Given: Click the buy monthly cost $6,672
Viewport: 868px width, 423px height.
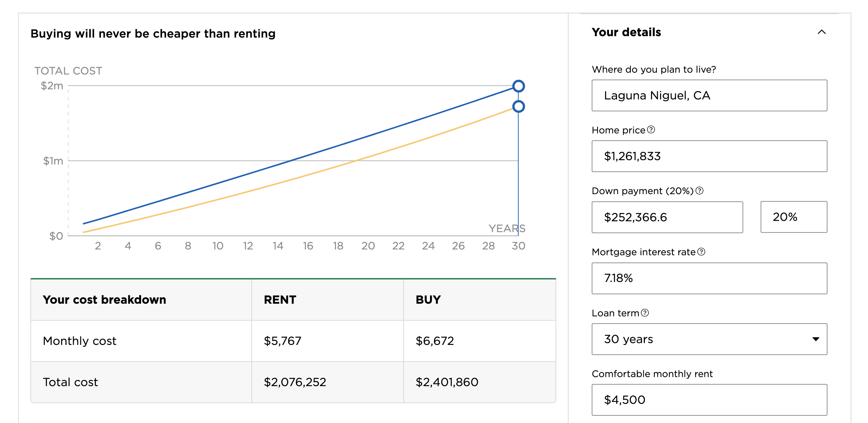Looking at the screenshot, I should (435, 341).
